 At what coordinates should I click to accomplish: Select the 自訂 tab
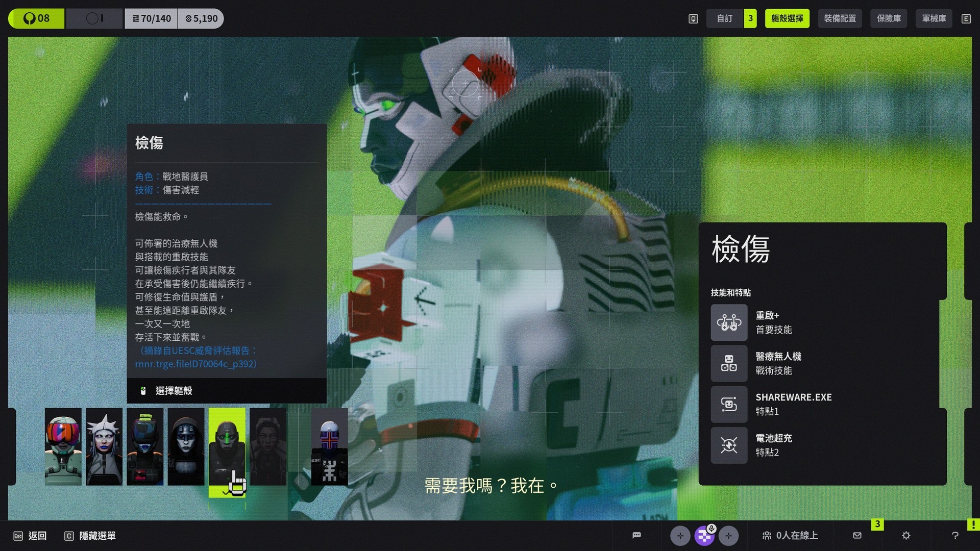click(725, 18)
